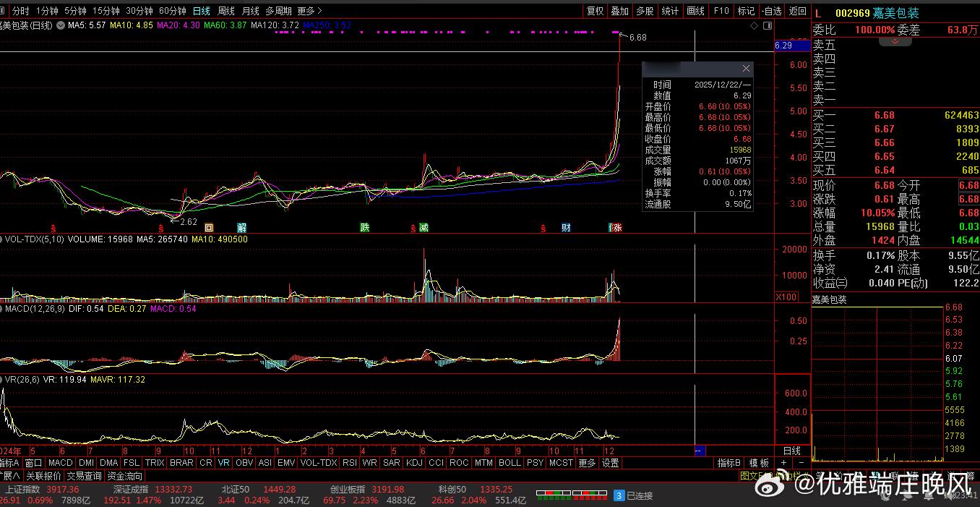Toggle the 叠加 overlay option
The image size is (980, 507).
(x=619, y=11)
